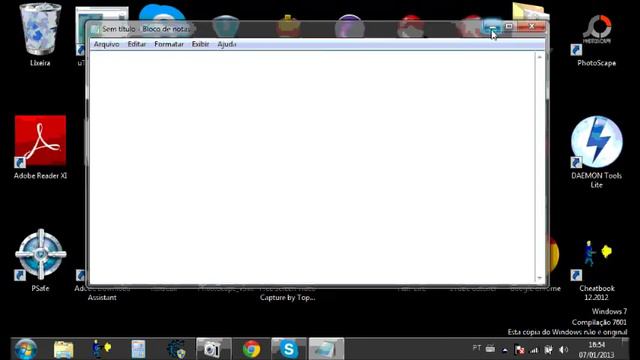Viewport: 640px width, 360px height.
Task: Click the network signal tray icon
Action: tap(534, 350)
